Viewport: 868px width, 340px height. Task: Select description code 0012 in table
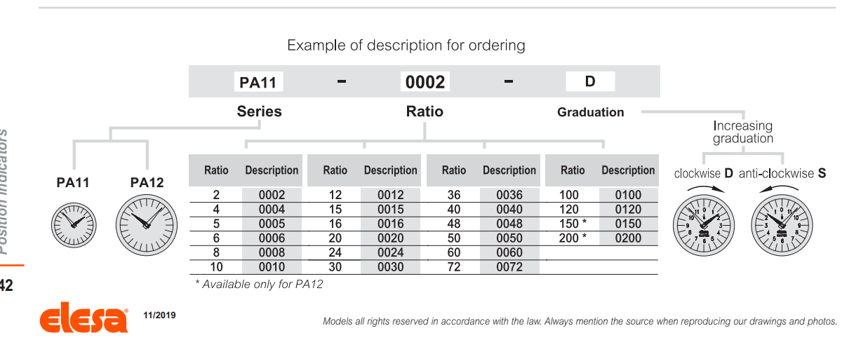[390, 195]
